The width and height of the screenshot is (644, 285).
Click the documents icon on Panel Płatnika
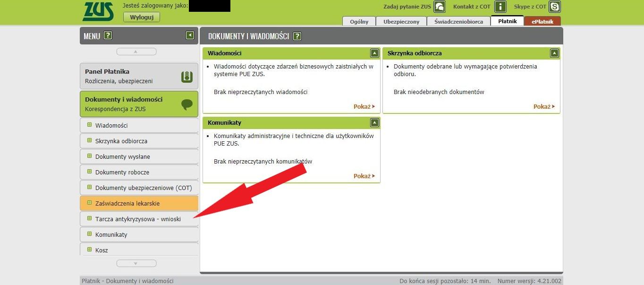tap(187, 75)
